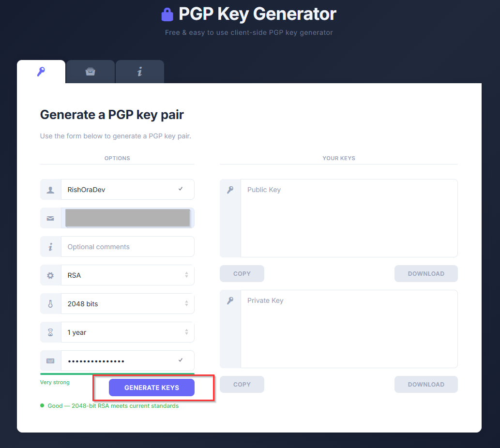Click the info icon beside Optional comments
The width and height of the screenshot is (500, 448).
click(x=50, y=247)
